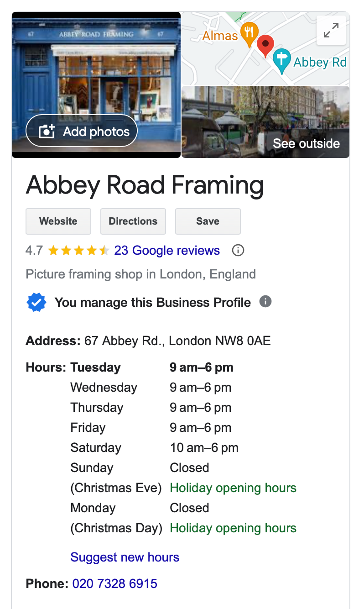
Task: View Christmas Eve Holiday opening hours
Action: tap(233, 488)
